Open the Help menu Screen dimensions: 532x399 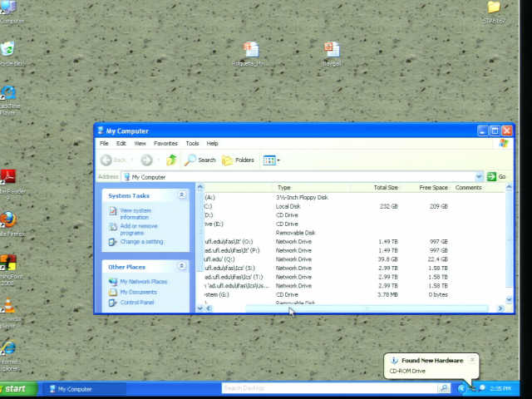coord(213,144)
